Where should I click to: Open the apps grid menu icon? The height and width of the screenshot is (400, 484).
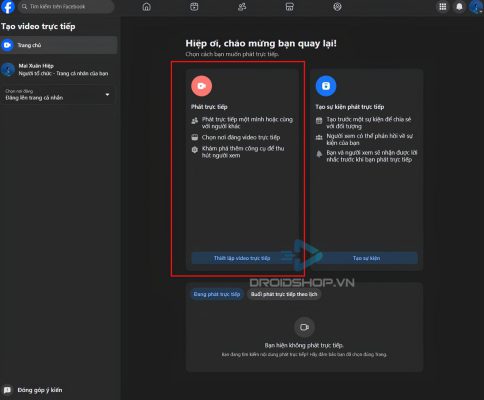[x=443, y=7]
